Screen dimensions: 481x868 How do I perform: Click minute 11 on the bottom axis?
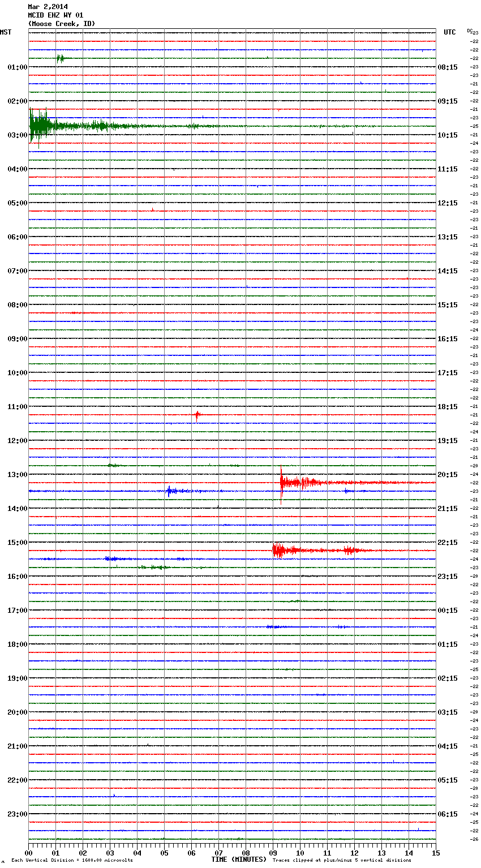(x=327, y=853)
